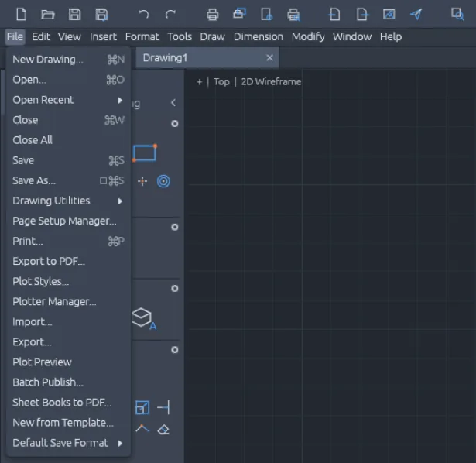Click the third panel section gear button
Image resolution: width=476 pixels, height=463 pixels.
(x=175, y=289)
